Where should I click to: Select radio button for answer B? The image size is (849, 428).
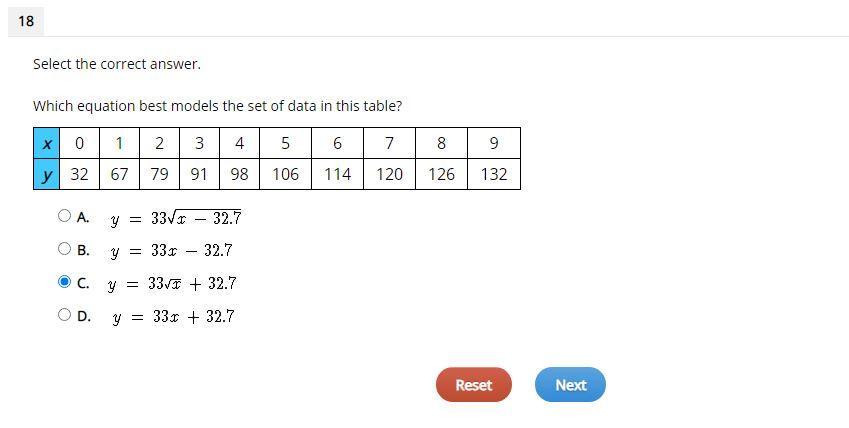(x=64, y=249)
